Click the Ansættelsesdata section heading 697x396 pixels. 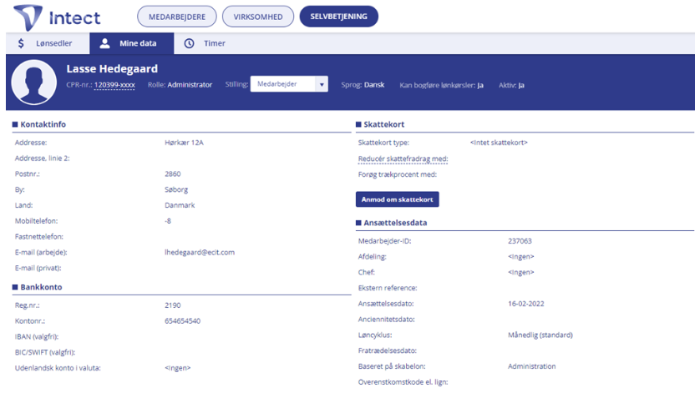[x=395, y=223]
